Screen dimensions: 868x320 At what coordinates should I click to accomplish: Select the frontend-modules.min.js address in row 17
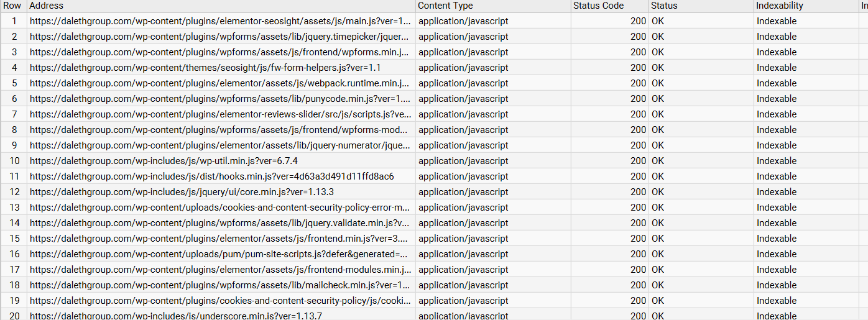pos(221,270)
